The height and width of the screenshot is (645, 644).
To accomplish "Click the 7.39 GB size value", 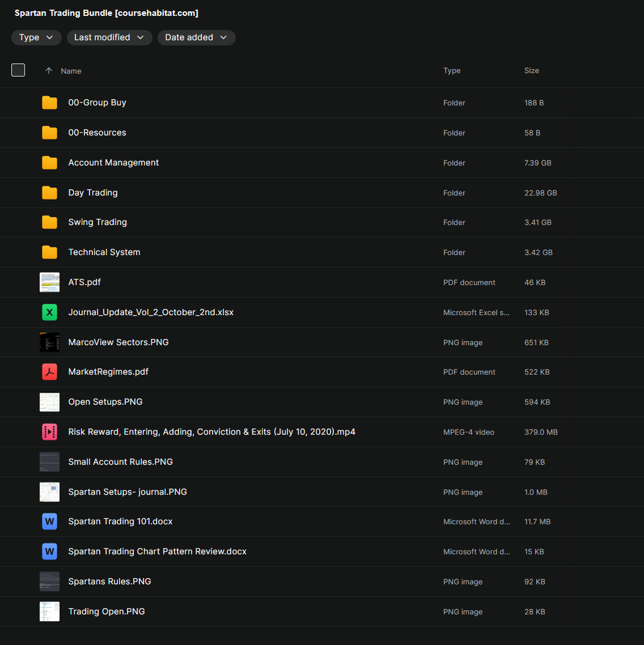I will click(537, 163).
